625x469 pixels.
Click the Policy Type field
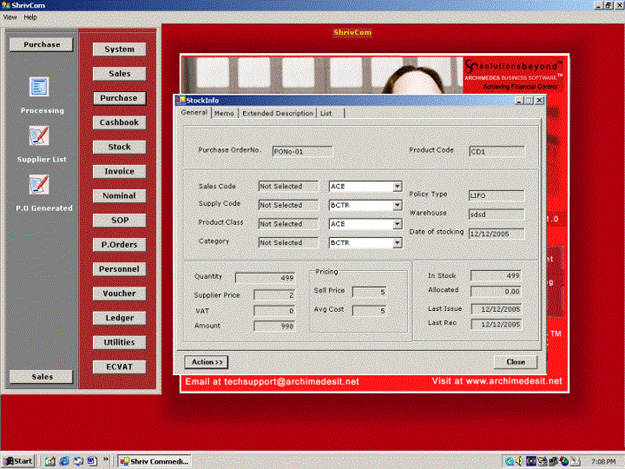tap(497, 195)
